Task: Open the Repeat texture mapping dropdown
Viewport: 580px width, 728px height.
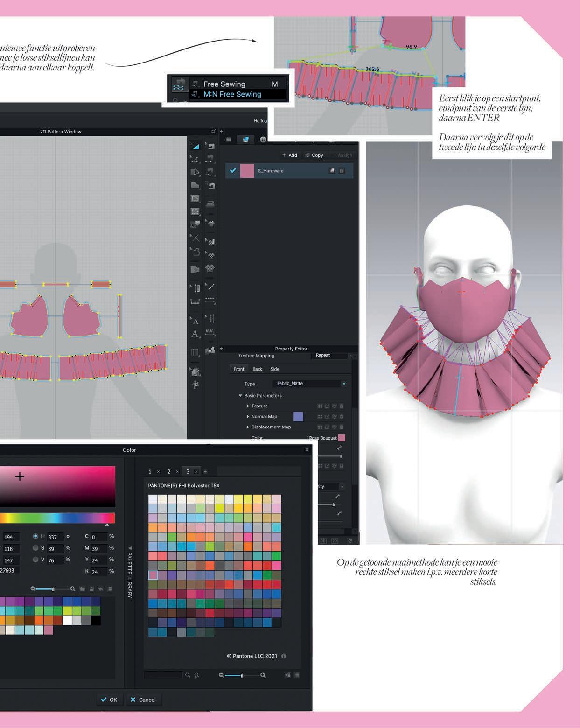Action: click(331, 356)
